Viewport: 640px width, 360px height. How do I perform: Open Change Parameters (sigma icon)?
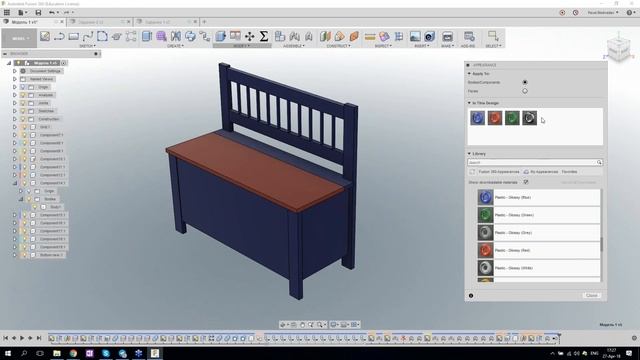(x=264, y=36)
